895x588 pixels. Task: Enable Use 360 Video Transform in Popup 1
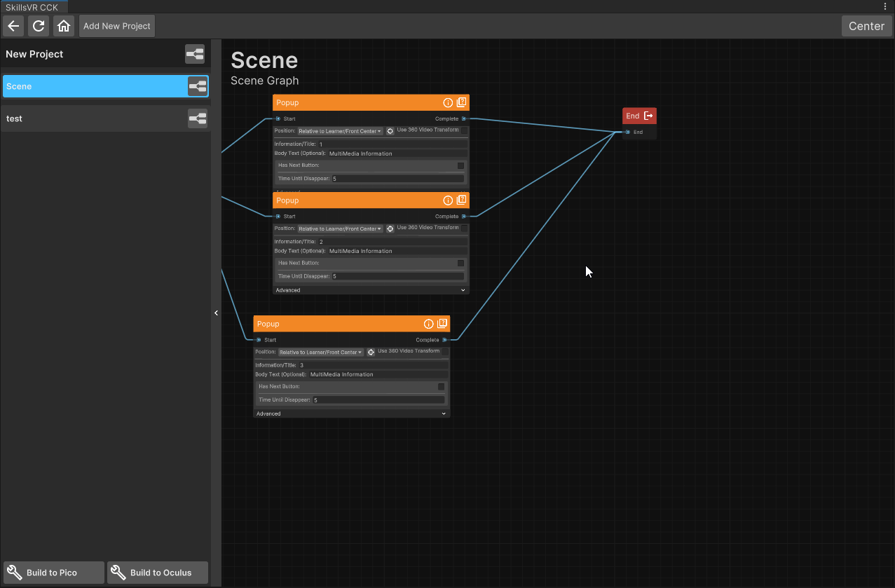point(464,130)
